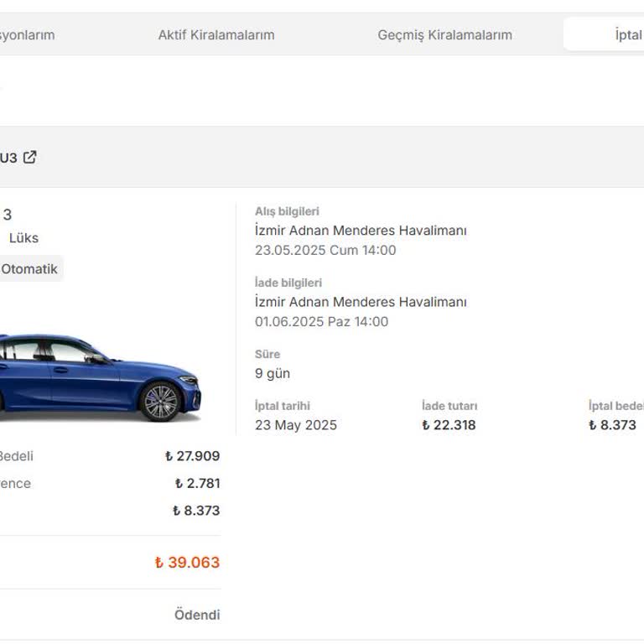Go to the partially visible Rezervasyonlarım tab
Screen dimensions: 644x644
[27, 35]
